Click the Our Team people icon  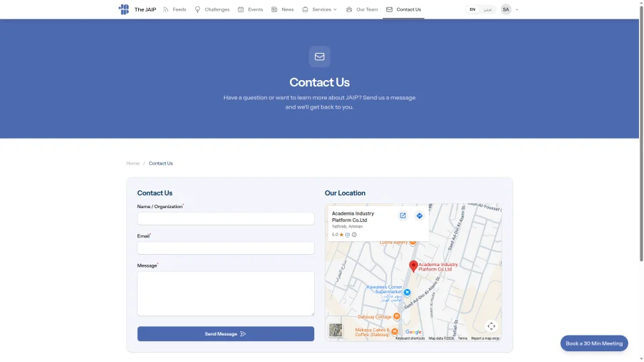click(x=349, y=9)
